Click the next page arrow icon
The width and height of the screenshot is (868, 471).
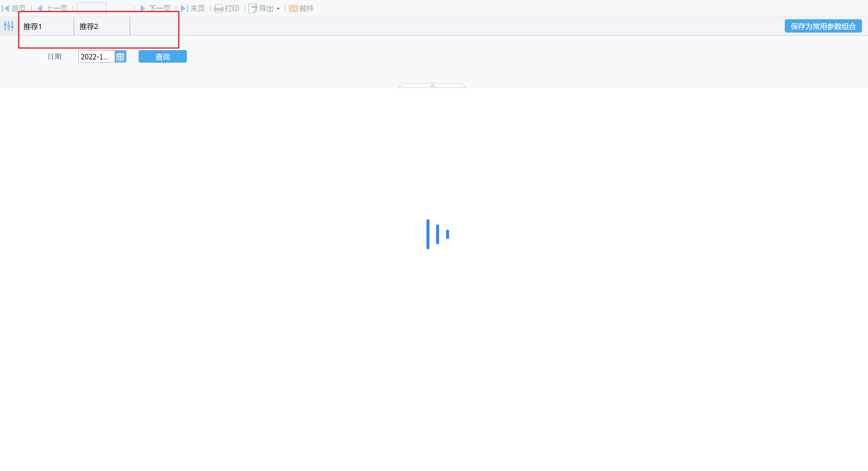[x=143, y=8]
